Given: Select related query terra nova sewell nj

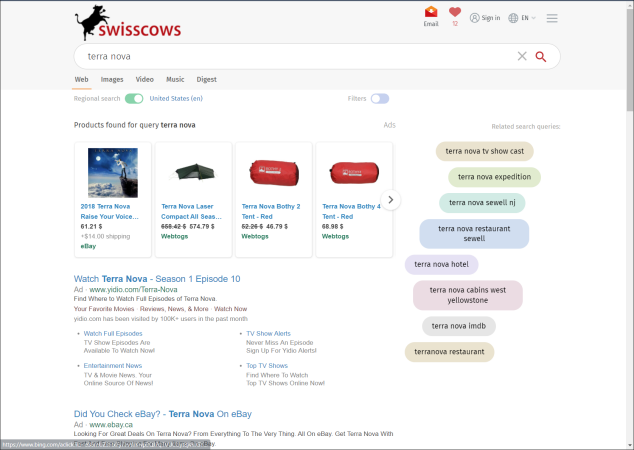Looking at the screenshot, I should [x=482, y=203].
